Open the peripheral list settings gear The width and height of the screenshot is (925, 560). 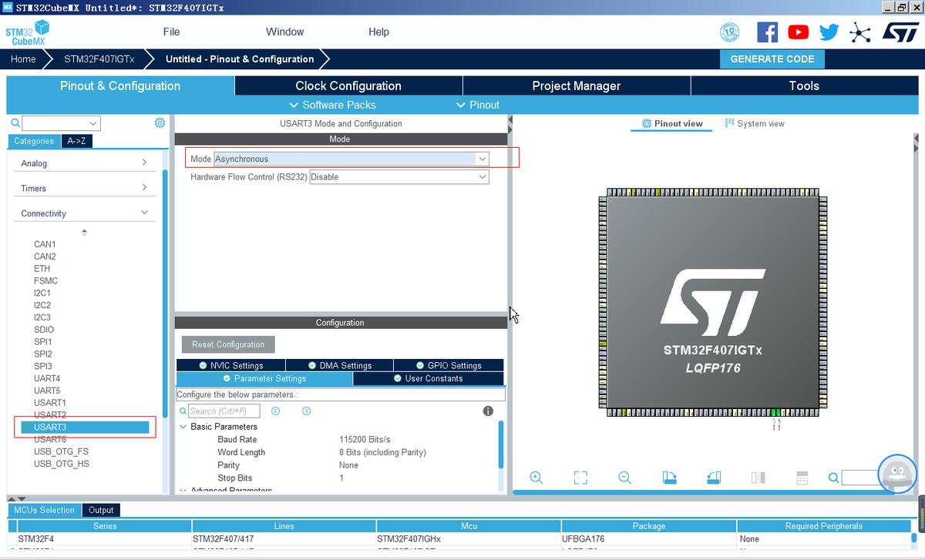[x=160, y=123]
